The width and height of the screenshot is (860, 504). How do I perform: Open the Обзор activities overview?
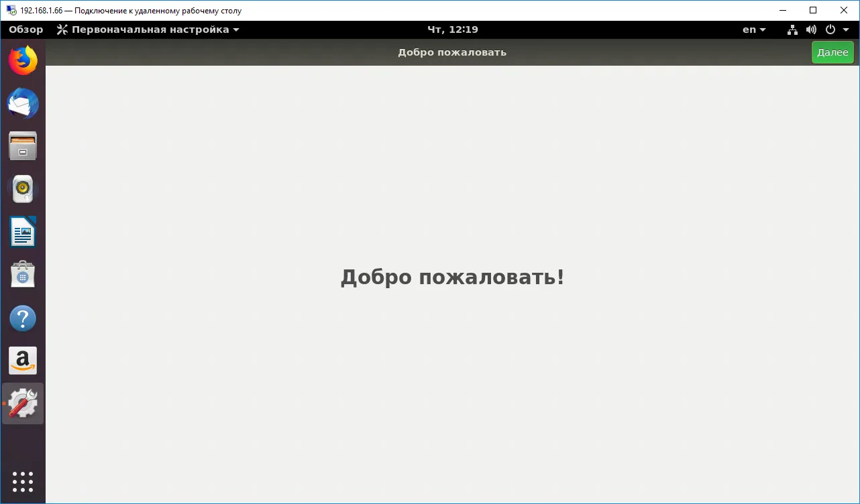click(x=26, y=29)
